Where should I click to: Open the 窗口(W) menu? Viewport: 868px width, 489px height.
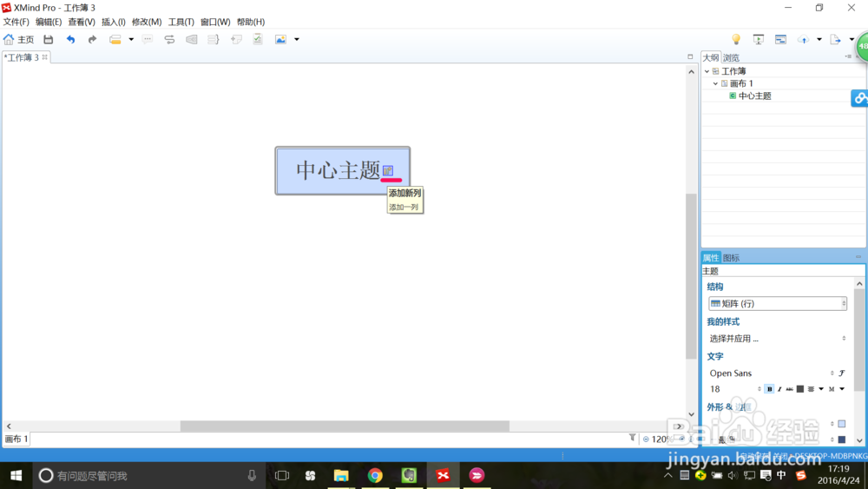pyautogui.click(x=215, y=22)
